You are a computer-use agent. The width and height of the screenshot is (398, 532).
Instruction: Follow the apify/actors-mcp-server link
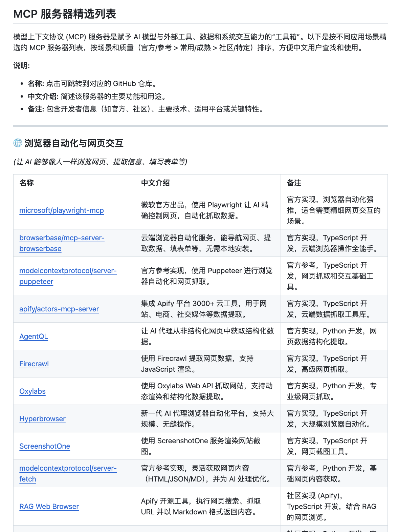point(59,309)
